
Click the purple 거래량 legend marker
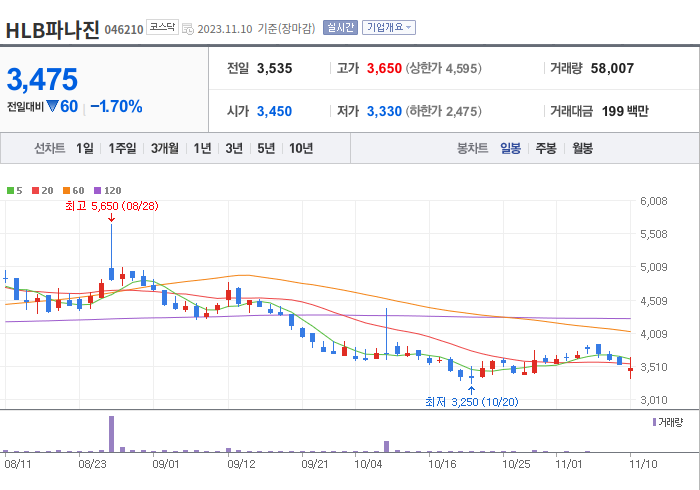coord(654,422)
